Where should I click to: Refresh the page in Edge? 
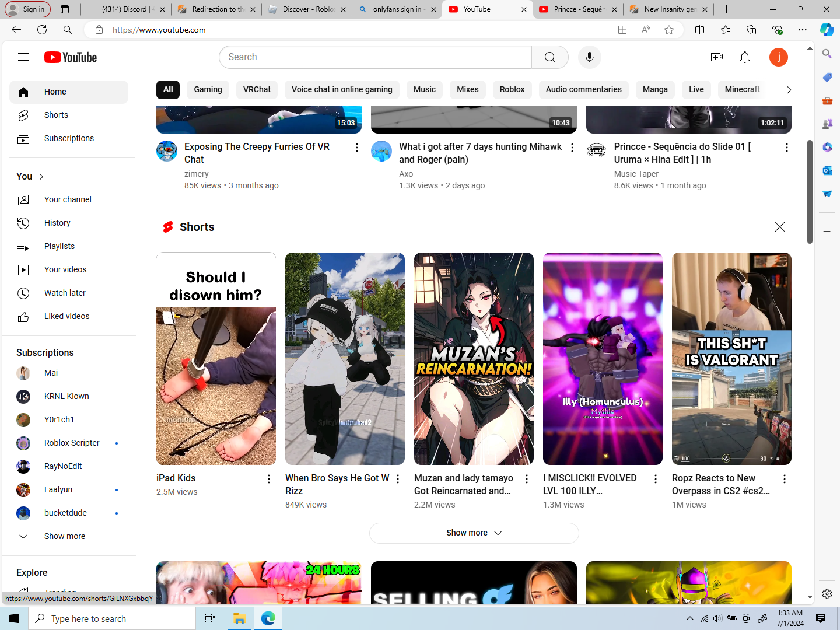(42, 30)
